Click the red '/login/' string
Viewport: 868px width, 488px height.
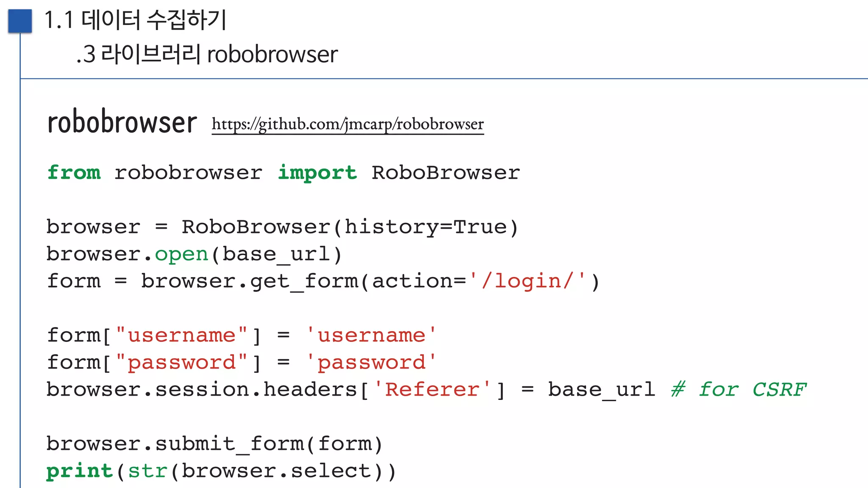(x=528, y=281)
